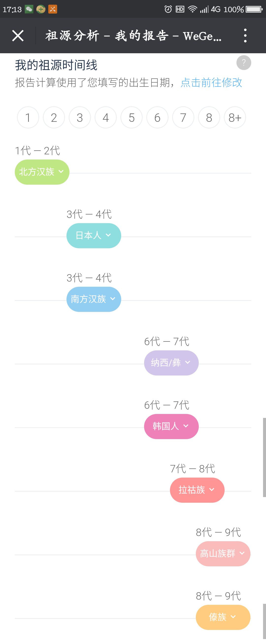Image resolution: width=266 pixels, height=644 pixels.
Task: Click 点击前往修改 link to edit birthdate
Action: click(211, 83)
